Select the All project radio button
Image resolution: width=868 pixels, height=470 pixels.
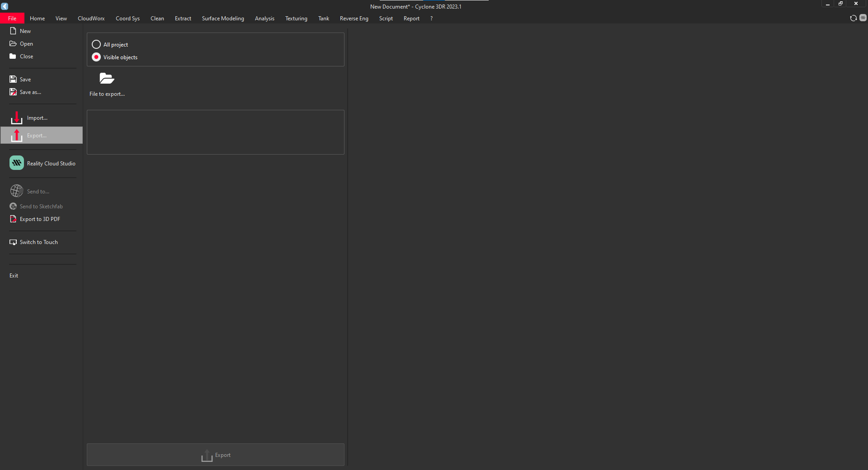96,44
